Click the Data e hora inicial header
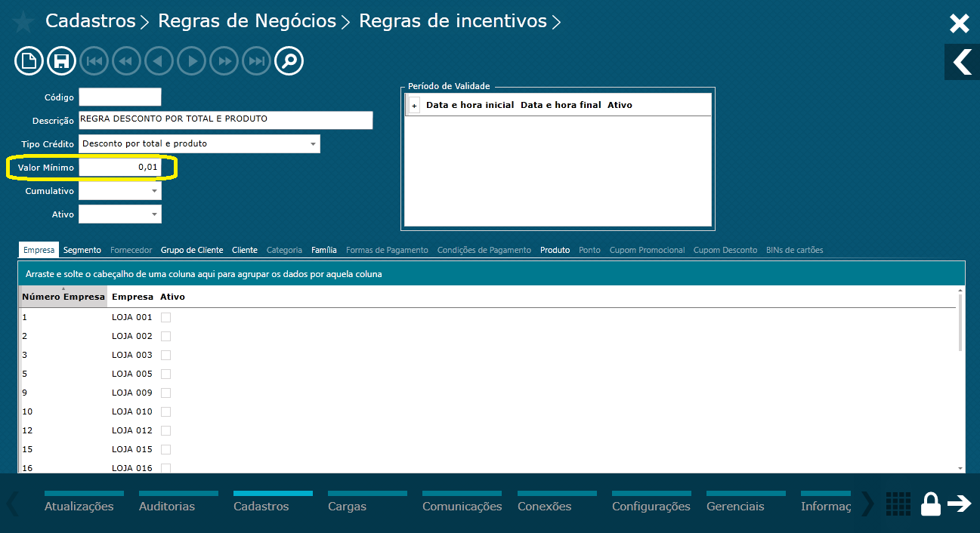The width and height of the screenshot is (980, 533). (x=470, y=105)
